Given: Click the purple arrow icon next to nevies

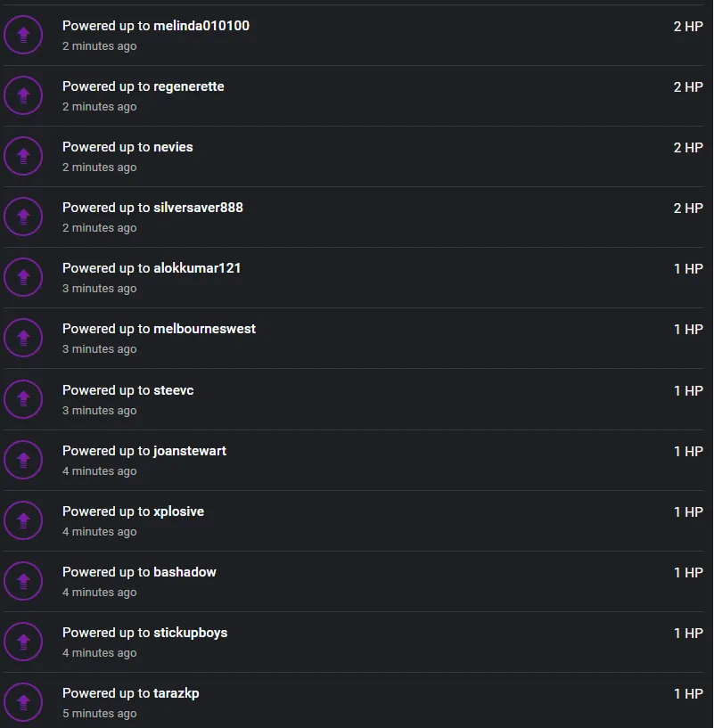Looking at the screenshot, I should (23, 156).
